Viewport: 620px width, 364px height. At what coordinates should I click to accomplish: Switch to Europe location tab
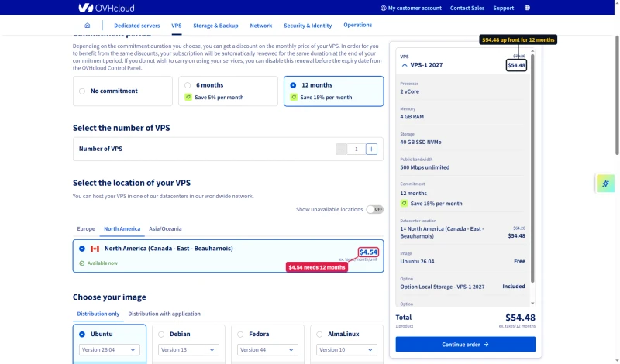click(x=86, y=228)
